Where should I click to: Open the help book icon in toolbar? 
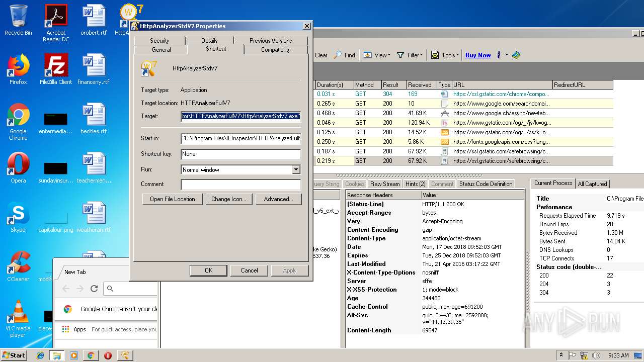516,55
